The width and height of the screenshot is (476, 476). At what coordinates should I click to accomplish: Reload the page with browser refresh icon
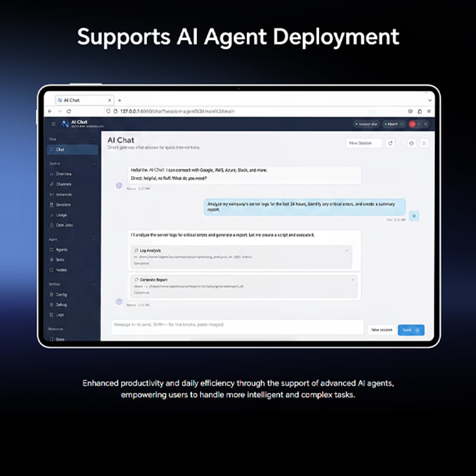[69, 111]
